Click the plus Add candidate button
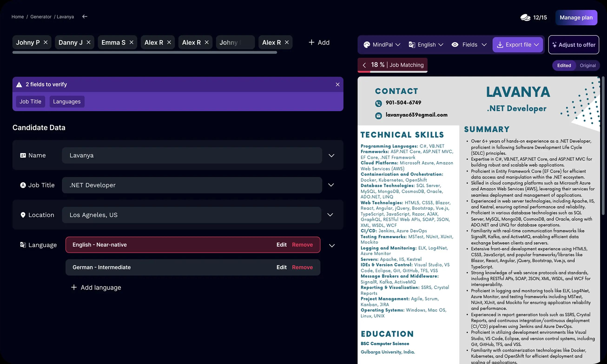Viewport: 607px width, 364px height. pyautogui.click(x=319, y=42)
